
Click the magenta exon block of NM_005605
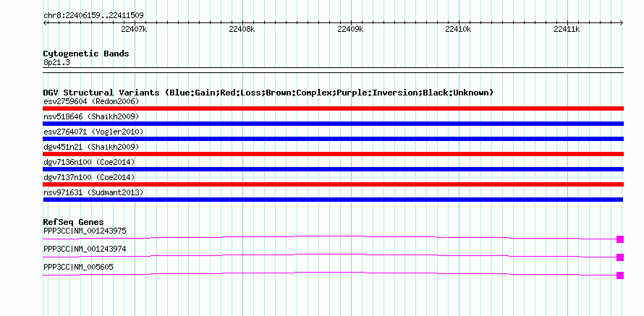tap(620, 276)
